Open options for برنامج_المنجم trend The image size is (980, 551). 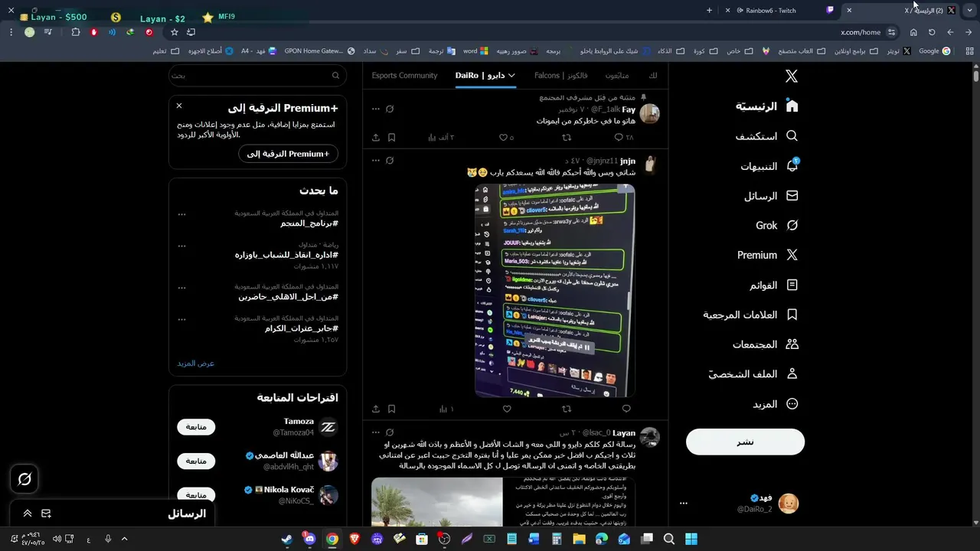181,214
